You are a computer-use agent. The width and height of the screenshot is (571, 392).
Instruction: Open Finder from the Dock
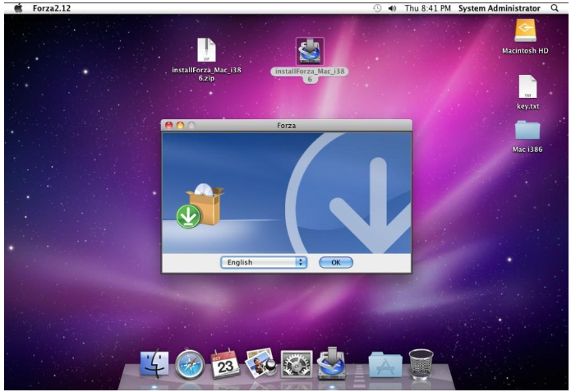154,363
